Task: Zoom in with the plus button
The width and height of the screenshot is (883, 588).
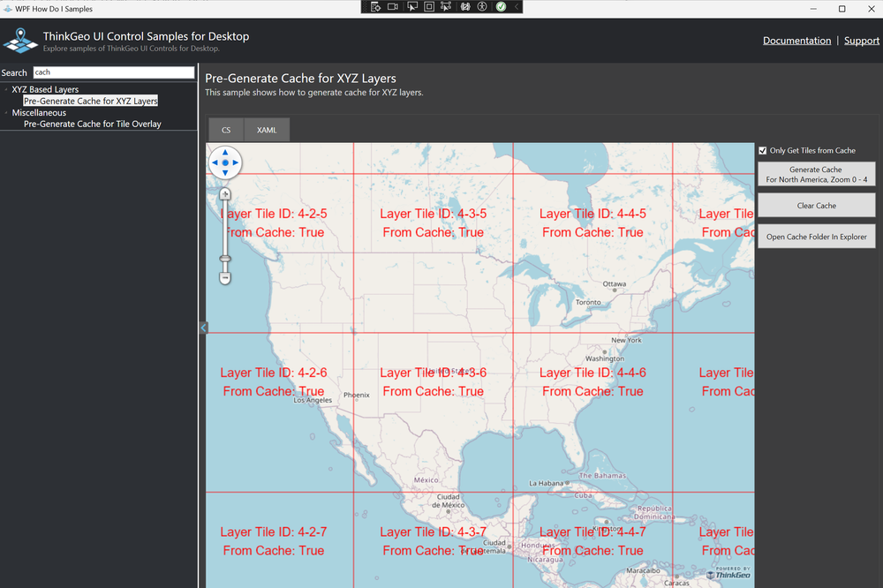Action: point(224,194)
